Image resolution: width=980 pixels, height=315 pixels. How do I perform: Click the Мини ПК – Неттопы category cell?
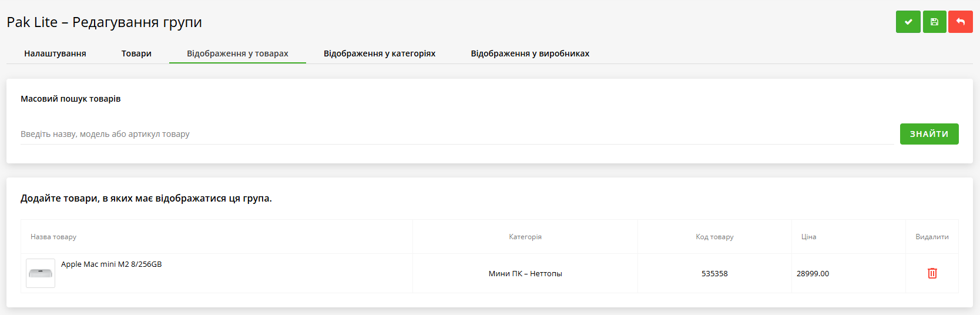(x=525, y=274)
